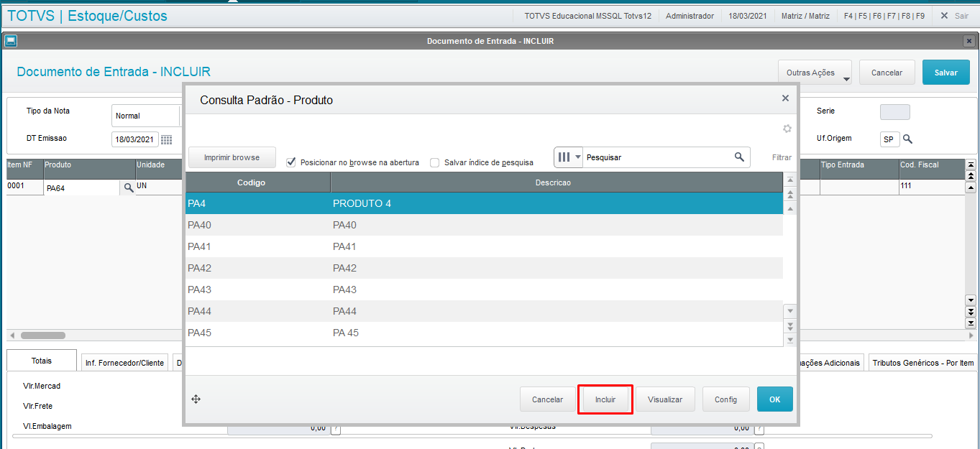Confirm with the blue OK button
Viewport: 980px width, 449px height.
774,399
